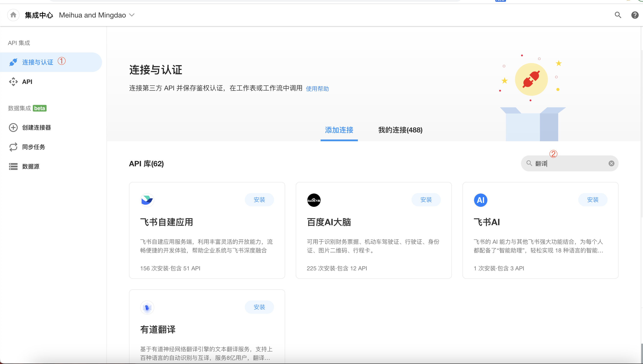Open the help question mark icon
This screenshot has width=643, height=364.
pos(635,15)
